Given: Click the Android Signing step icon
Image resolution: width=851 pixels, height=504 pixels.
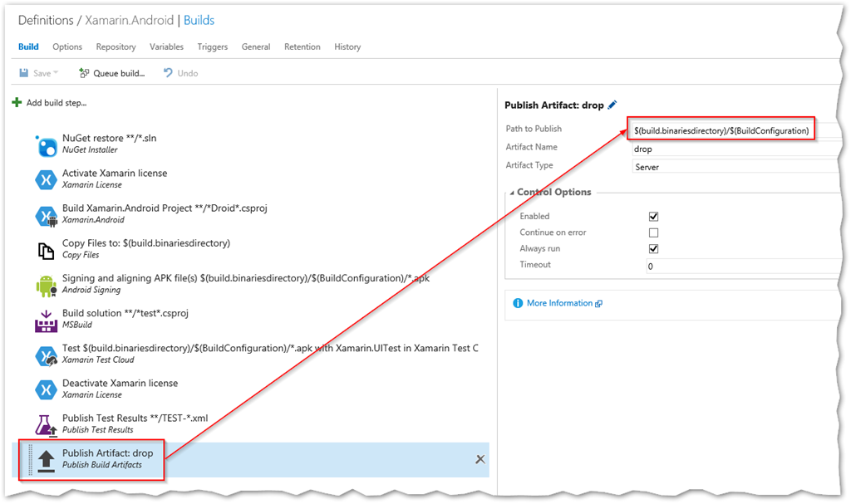Looking at the screenshot, I should (x=46, y=285).
